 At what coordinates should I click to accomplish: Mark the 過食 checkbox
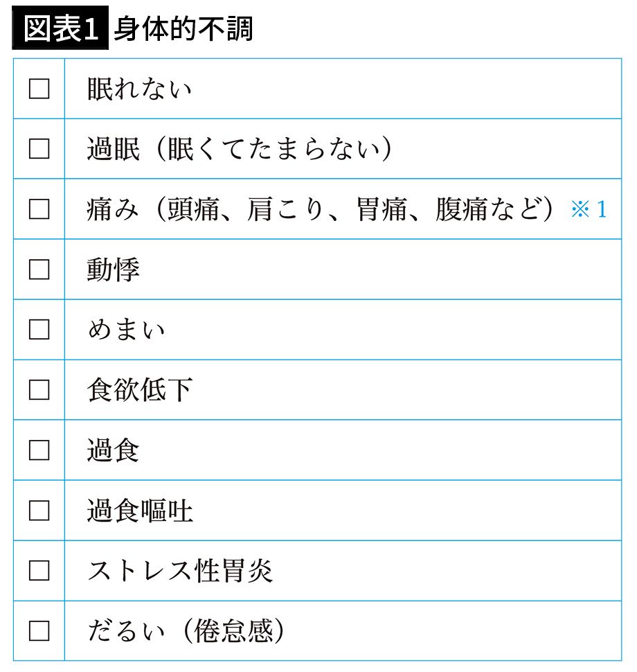tap(39, 450)
